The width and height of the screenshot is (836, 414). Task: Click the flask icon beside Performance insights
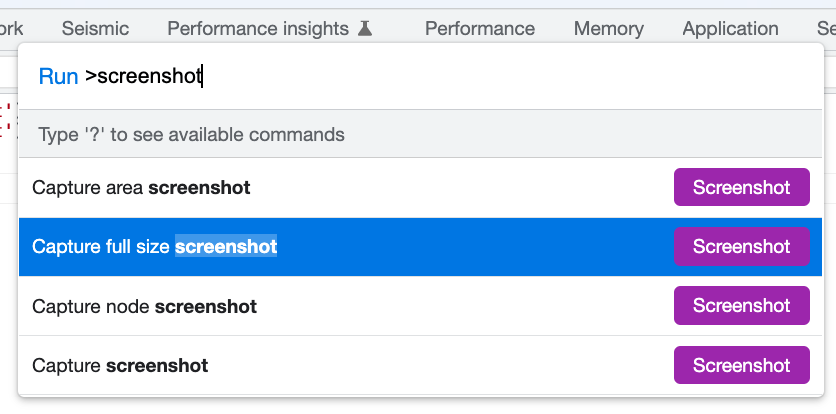(365, 29)
